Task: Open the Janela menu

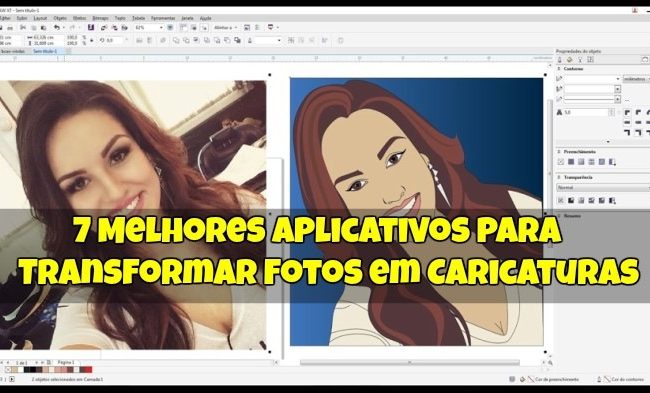Action: point(187,18)
